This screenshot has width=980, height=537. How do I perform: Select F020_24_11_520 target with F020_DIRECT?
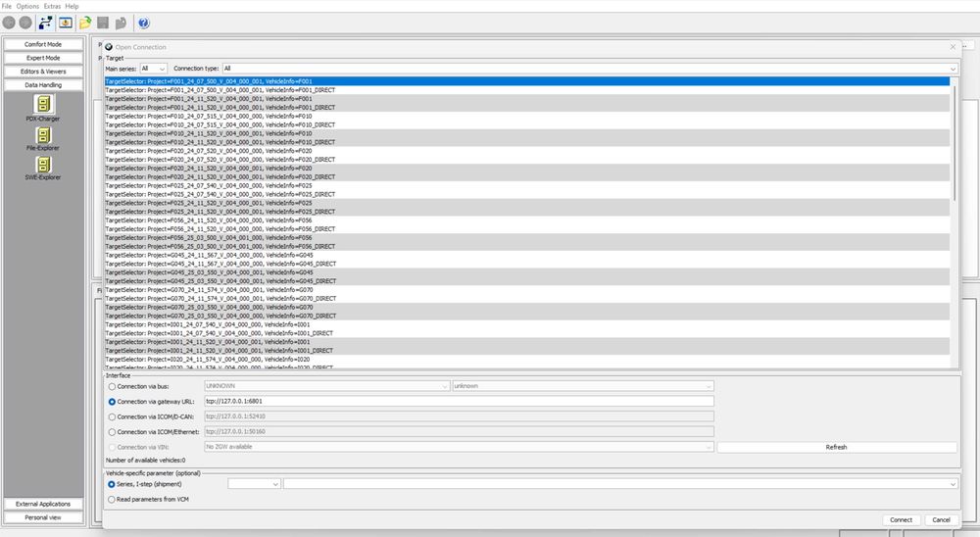coord(527,177)
